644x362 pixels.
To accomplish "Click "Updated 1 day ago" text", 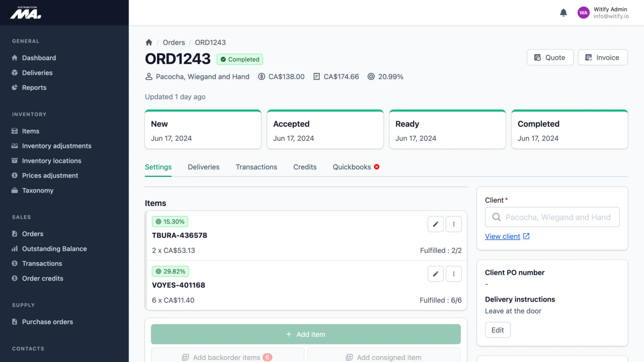I will (175, 97).
